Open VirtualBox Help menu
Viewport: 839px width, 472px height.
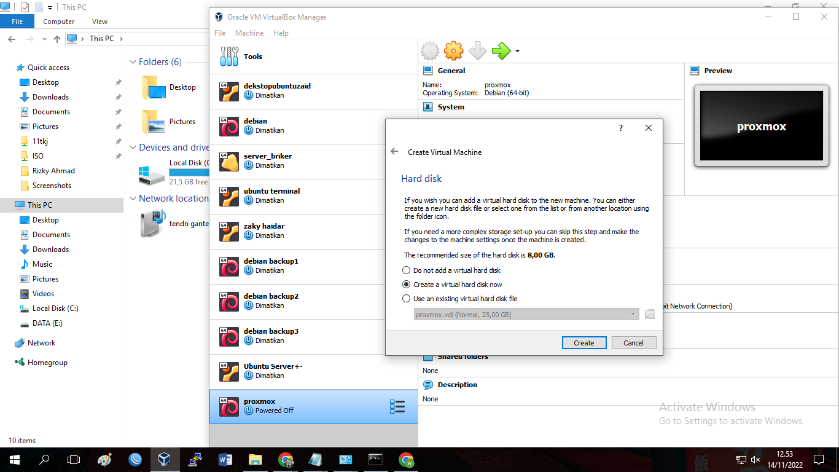click(x=281, y=33)
